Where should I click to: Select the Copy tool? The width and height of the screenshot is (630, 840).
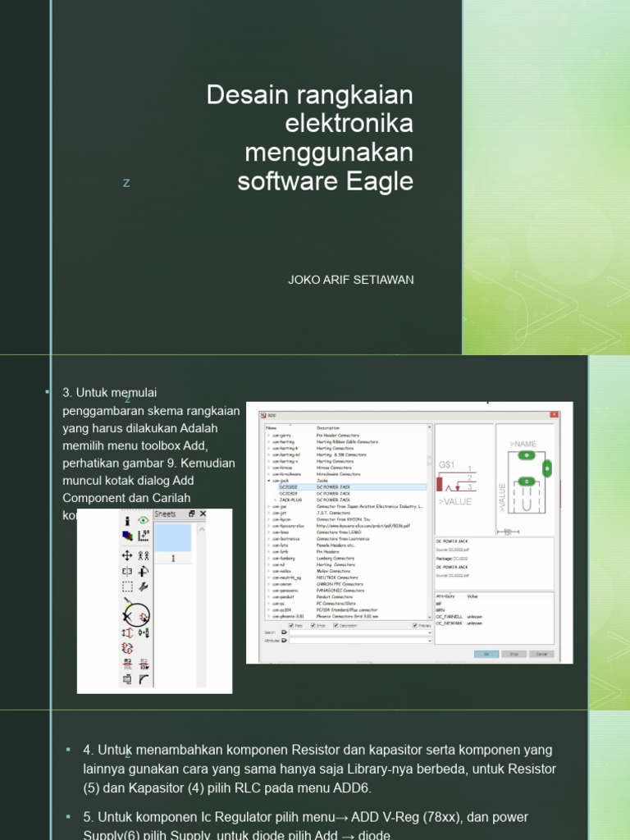point(143,556)
